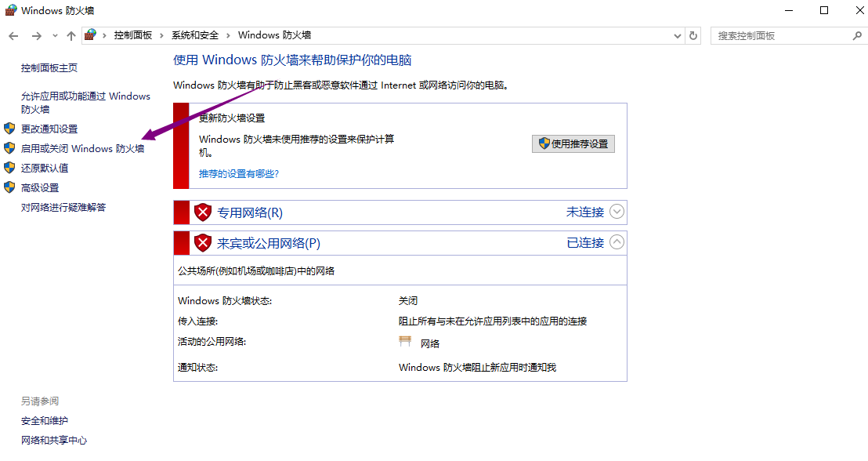This screenshot has height=461, width=868.
Task: Click 使用推荐设置 button
Action: 573,144
